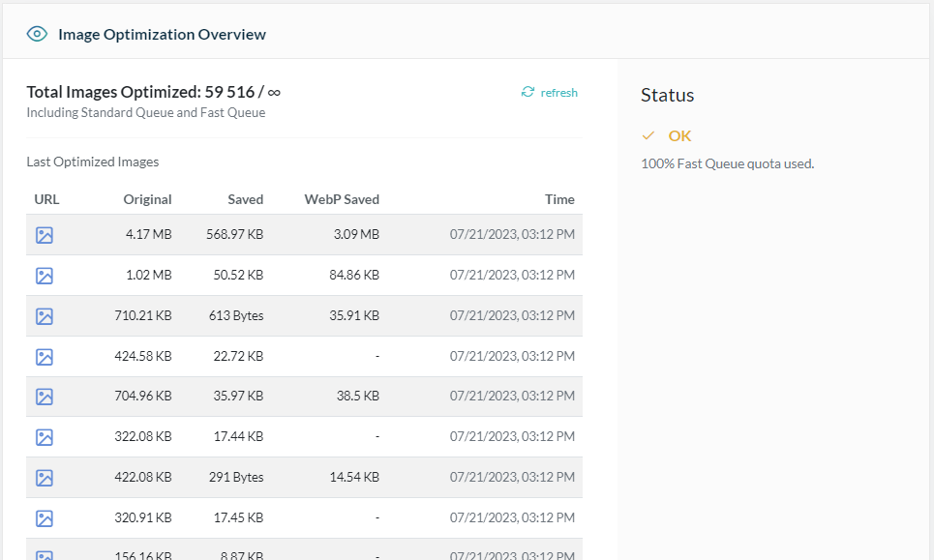Click the refresh link
Viewport: 934px width, 560px height.
coord(558,93)
